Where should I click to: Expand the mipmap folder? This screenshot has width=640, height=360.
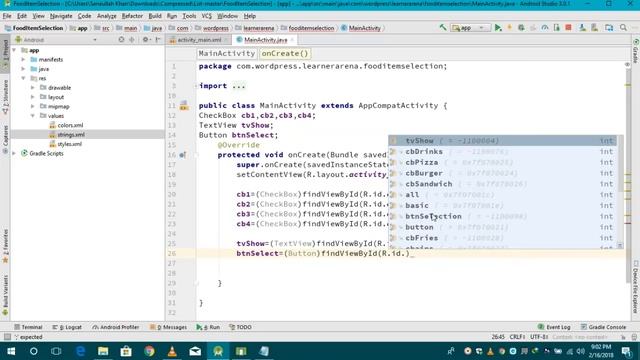(x=33, y=107)
